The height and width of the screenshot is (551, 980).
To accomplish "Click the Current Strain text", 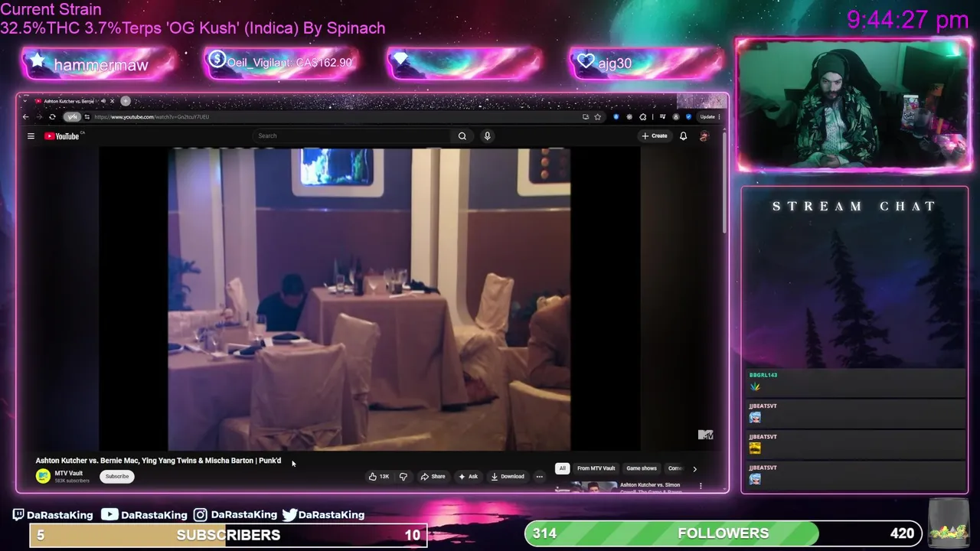I will tap(51, 10).
